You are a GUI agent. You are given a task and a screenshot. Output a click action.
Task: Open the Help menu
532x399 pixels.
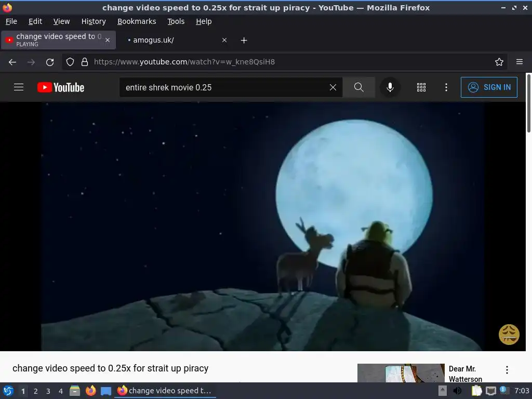click(204, 21)
